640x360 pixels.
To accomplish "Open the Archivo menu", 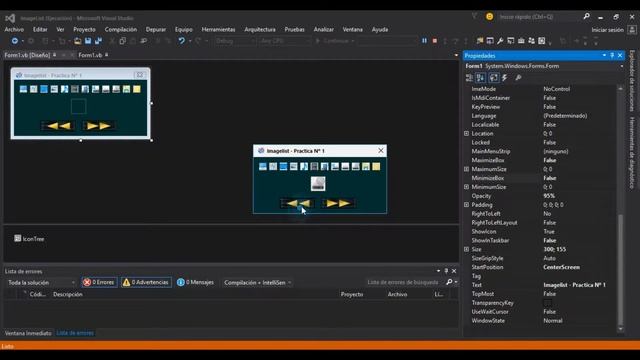I will pyautogui.click(x=14, y=29).
